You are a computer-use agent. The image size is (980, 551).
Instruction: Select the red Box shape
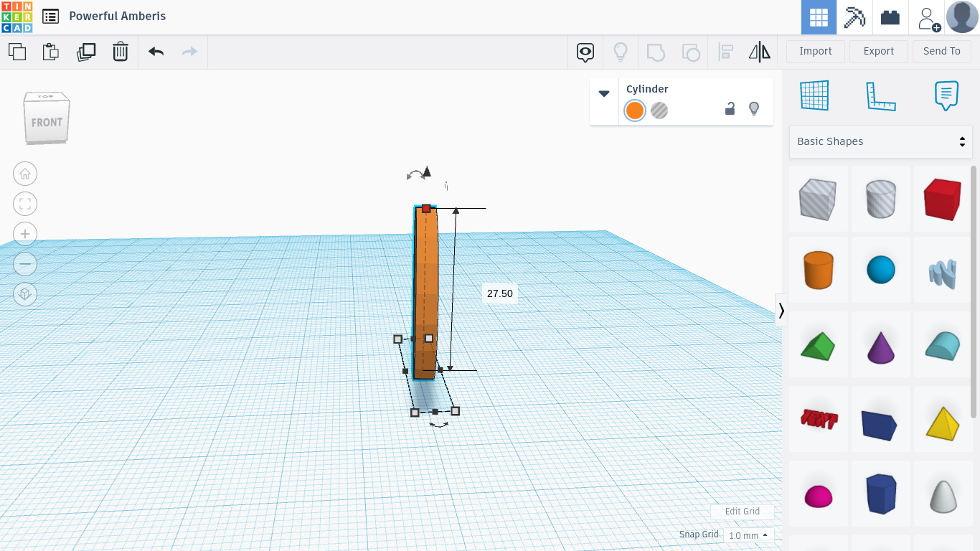pyautogui.click(x=943, y=199)
